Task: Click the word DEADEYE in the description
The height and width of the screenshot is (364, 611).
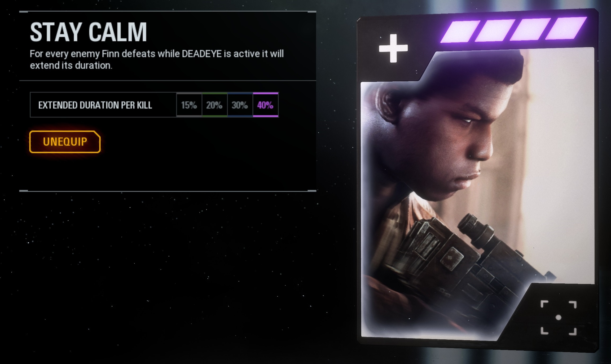Action: click(x=202, y=54)
